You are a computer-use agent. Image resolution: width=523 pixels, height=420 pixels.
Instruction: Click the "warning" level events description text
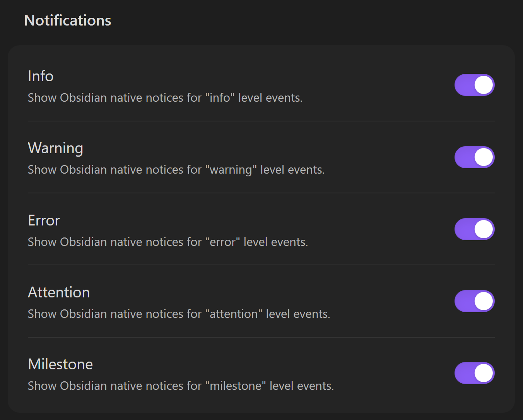click(x=176, y=170)
